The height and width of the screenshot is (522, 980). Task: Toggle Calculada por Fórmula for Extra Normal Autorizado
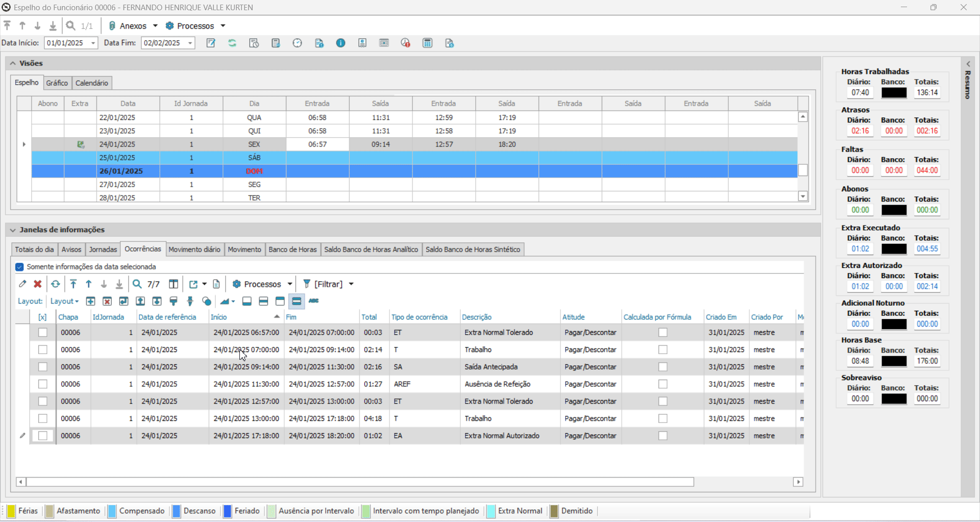point(663,436)
